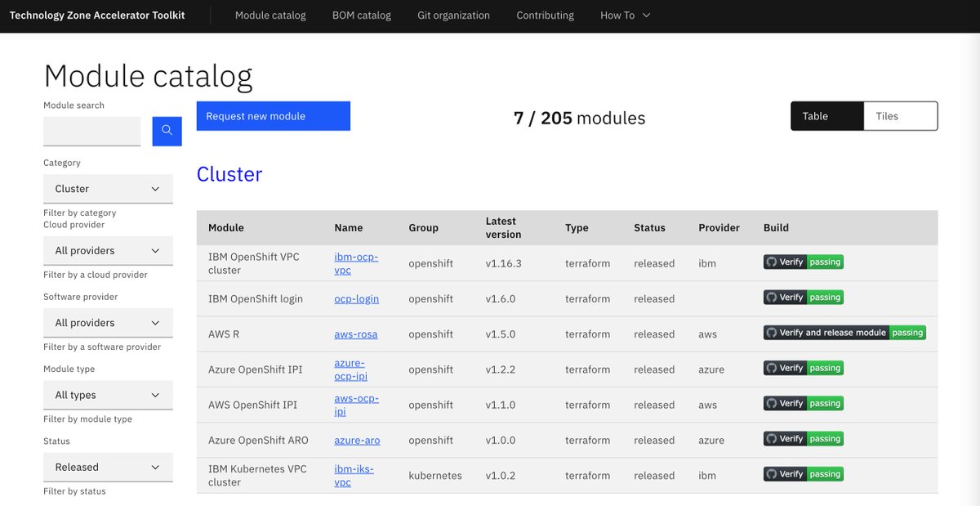Open the Status dropdown showing Released
The width and height of the screenshot is (980, 506).
(x=108, y=467)
